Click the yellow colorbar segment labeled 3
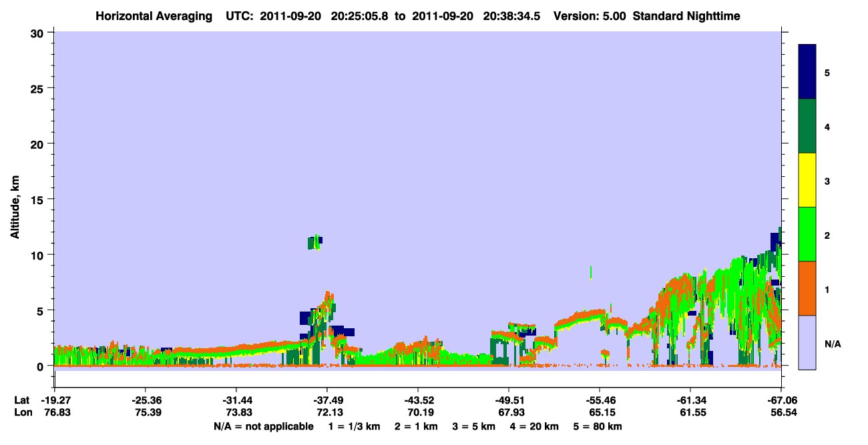Screen dimensions: 868x445 pos(807,180)
